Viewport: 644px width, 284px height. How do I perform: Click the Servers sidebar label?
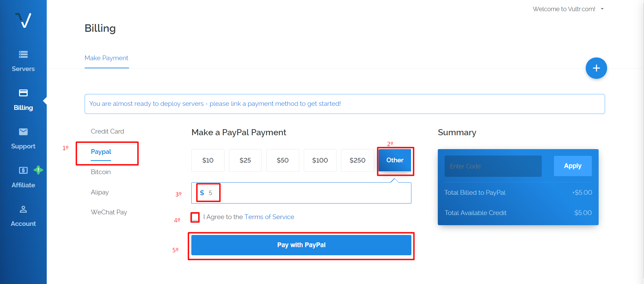click(23, 69)
